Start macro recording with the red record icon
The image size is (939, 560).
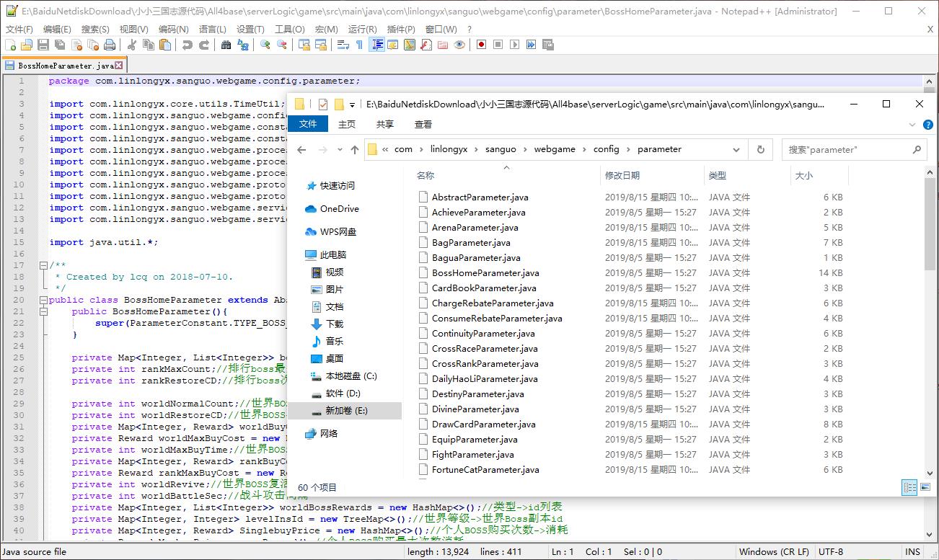point(481,45)
